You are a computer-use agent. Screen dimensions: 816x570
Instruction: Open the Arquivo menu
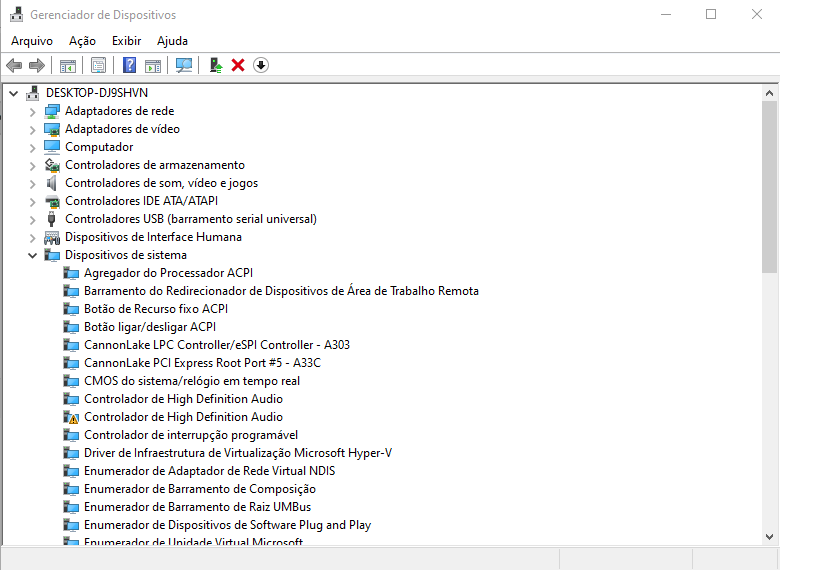coord(32,41)
